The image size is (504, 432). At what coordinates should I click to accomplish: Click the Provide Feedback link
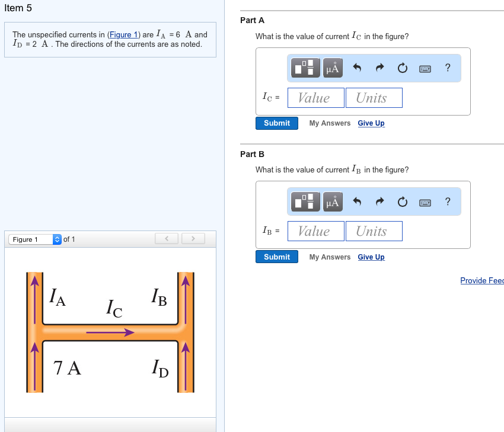click(481, 280)
